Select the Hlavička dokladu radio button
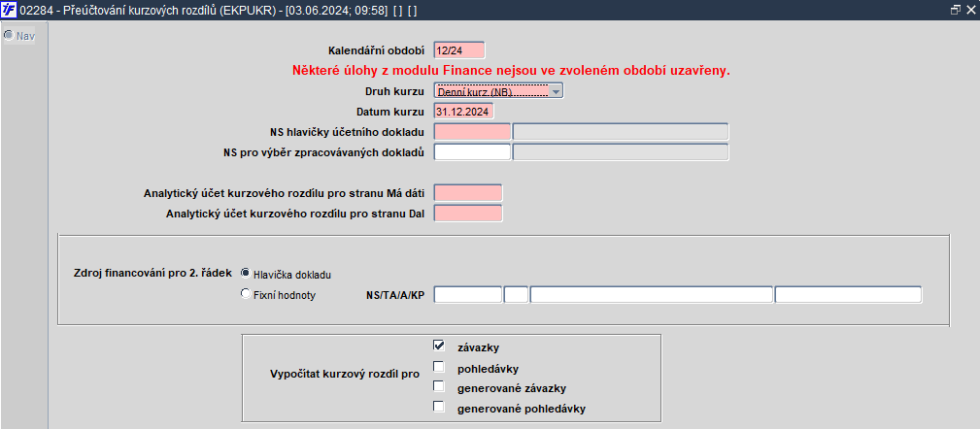980x429 pixels. coord(246,274)
